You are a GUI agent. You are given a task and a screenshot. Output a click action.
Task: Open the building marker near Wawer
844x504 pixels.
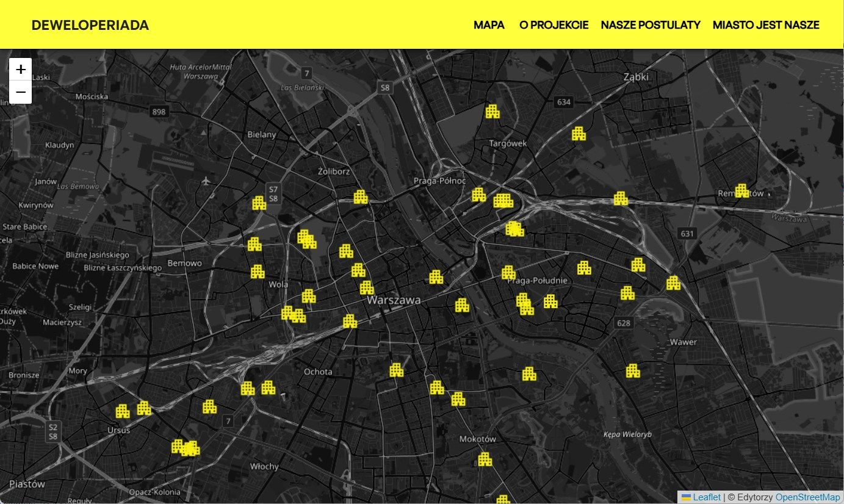[633, 371]
